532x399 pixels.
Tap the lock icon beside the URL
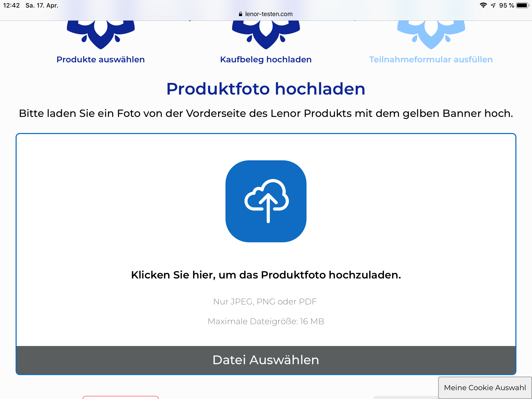click(241, 14)
